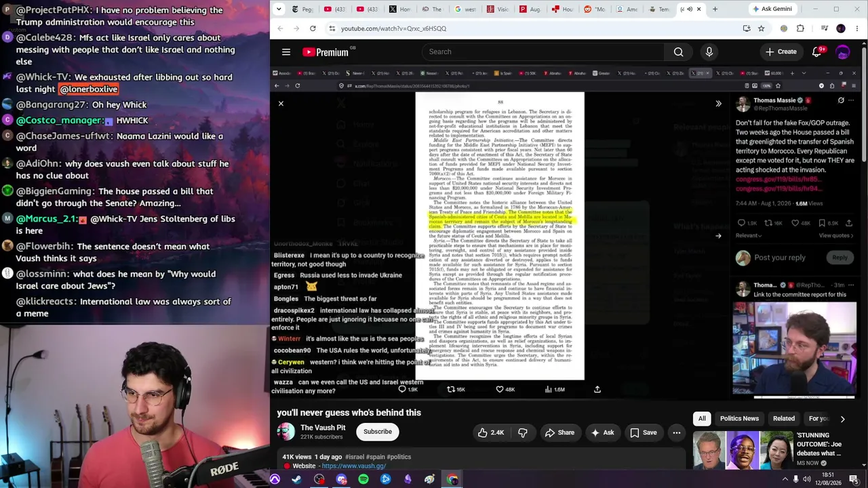Click the YouTube search input field
This screenshot has height=488, width=868.
(542, 52)
